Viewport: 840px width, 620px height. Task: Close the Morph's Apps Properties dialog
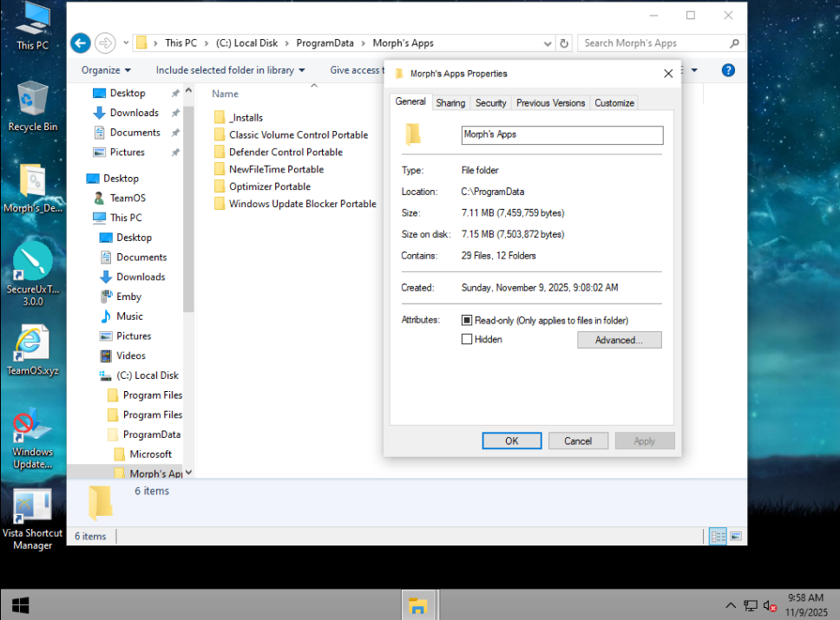668,74
